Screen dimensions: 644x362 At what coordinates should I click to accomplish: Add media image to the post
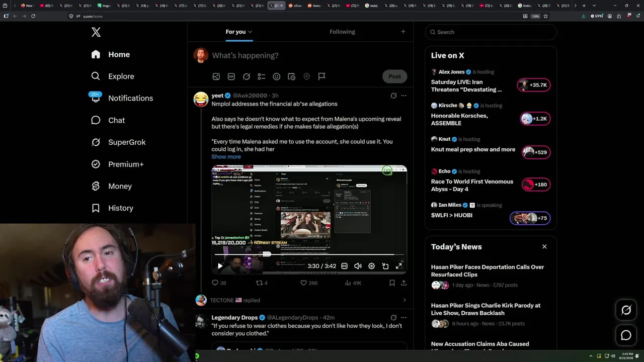coord(216,76)
